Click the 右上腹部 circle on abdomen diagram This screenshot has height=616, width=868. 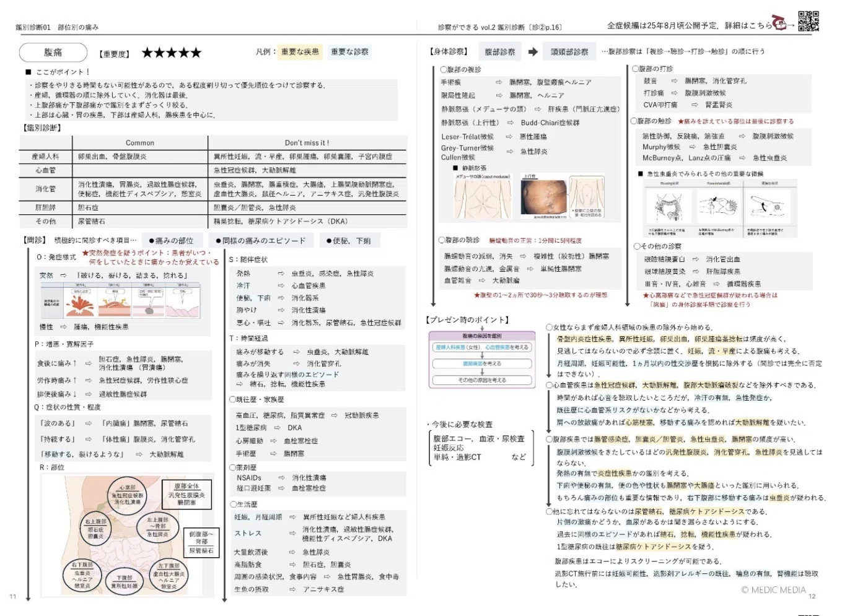point(96,529)
